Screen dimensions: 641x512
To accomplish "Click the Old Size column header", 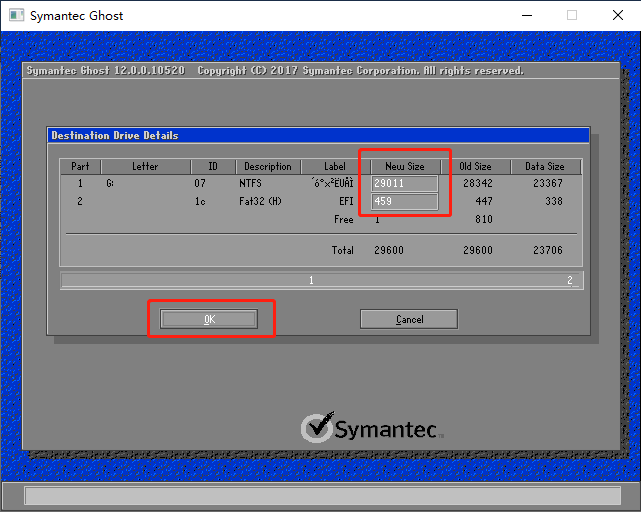I will [475, 166].
